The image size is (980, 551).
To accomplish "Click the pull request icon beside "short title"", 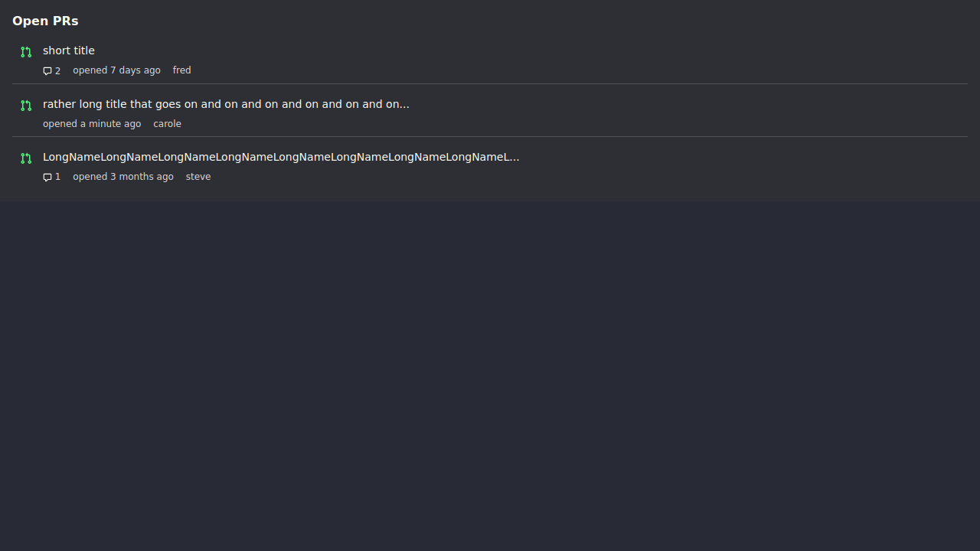I will [x=26, y=52].
